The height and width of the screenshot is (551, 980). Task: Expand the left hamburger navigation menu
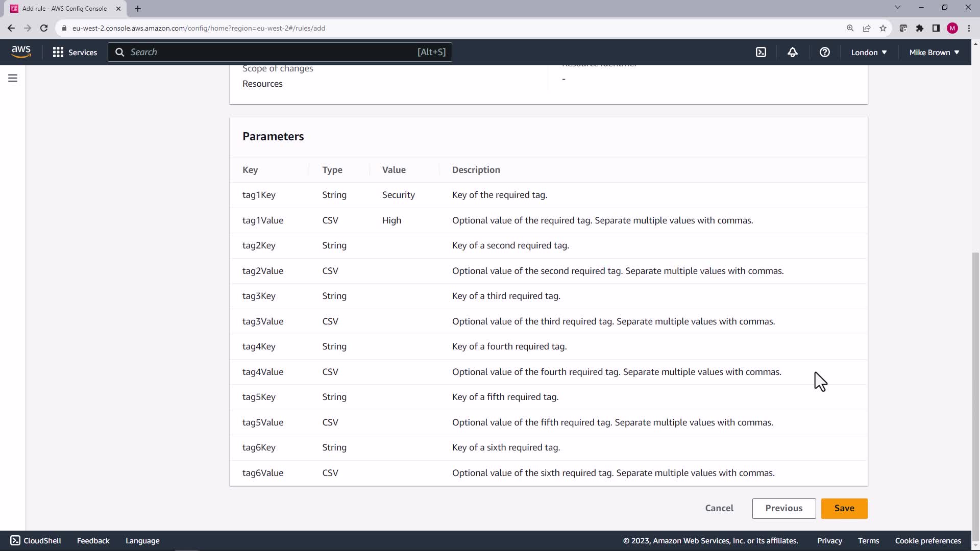13,78
